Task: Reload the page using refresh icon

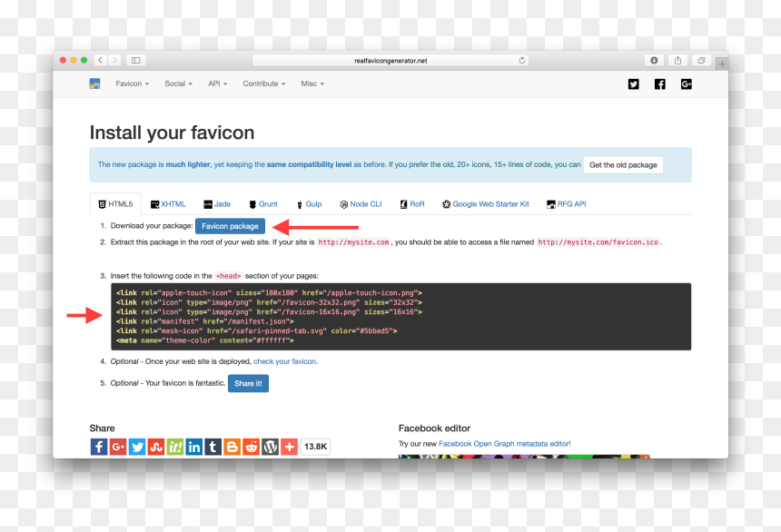Action: (522, 60)
